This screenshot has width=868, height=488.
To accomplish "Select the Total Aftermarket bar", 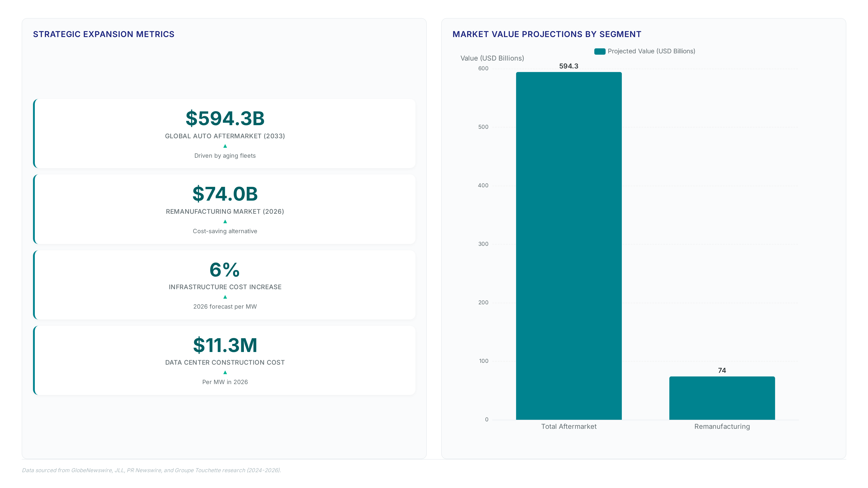I will (x=569, y=246).
